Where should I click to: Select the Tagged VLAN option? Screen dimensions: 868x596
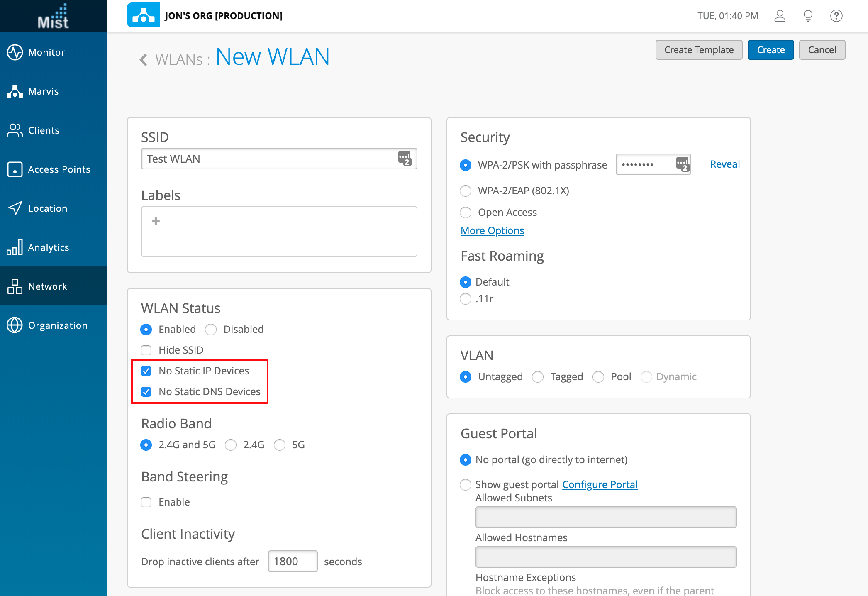(538, 377)
